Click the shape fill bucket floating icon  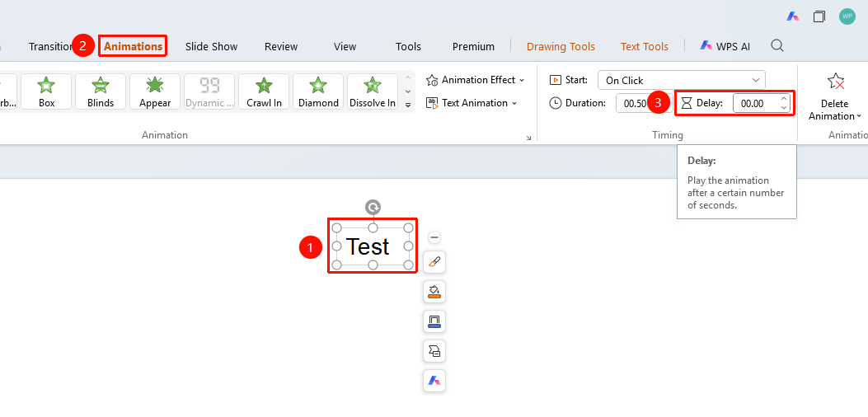coord(434,291)
